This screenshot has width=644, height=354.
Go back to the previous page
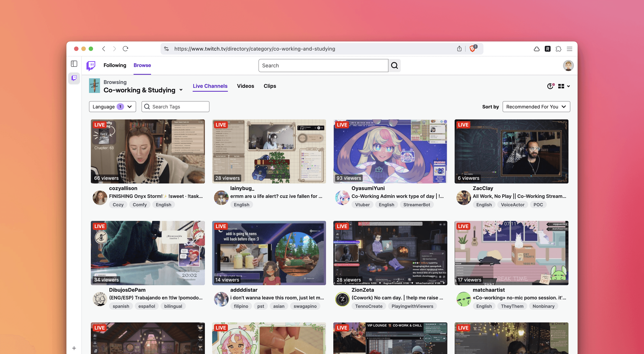click(x=104, y=49)
